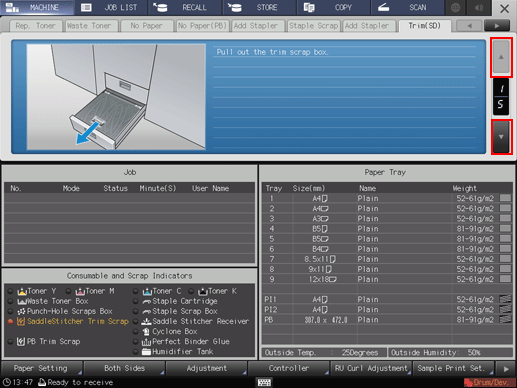The image size is (517, 388).
Task: Select the Toner M status radio indicator
Action: coord(68,291)
